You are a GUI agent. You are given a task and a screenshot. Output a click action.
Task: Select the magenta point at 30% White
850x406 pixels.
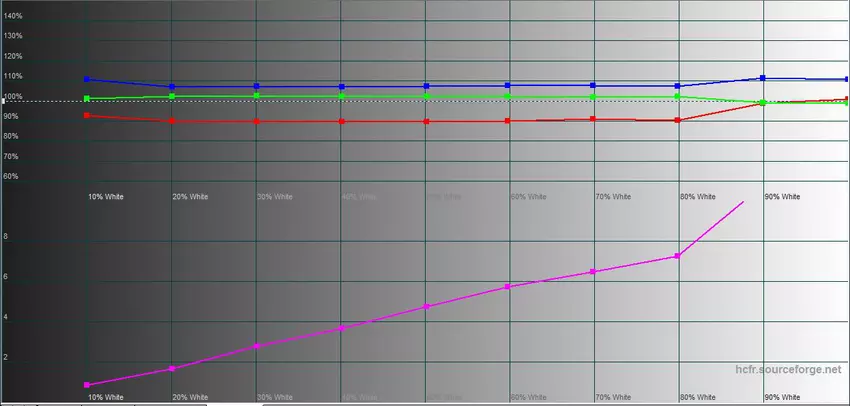tap(257, 346)
